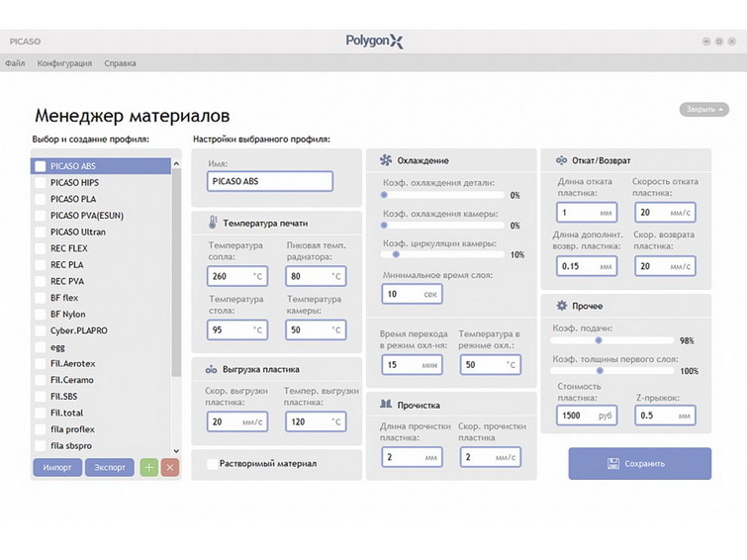Viewport: 747px width, 560px height.
Task: Open the Справка menu
Action: [120, 63]
